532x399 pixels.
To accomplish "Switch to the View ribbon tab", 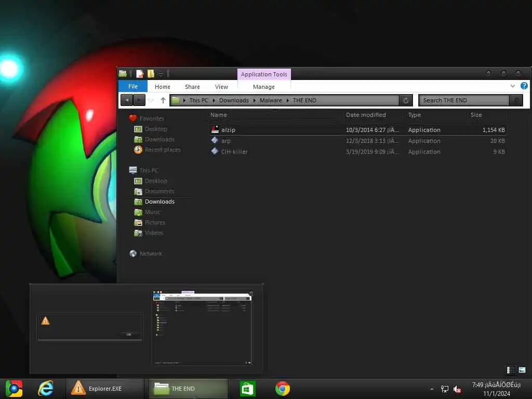I will 221,87.
